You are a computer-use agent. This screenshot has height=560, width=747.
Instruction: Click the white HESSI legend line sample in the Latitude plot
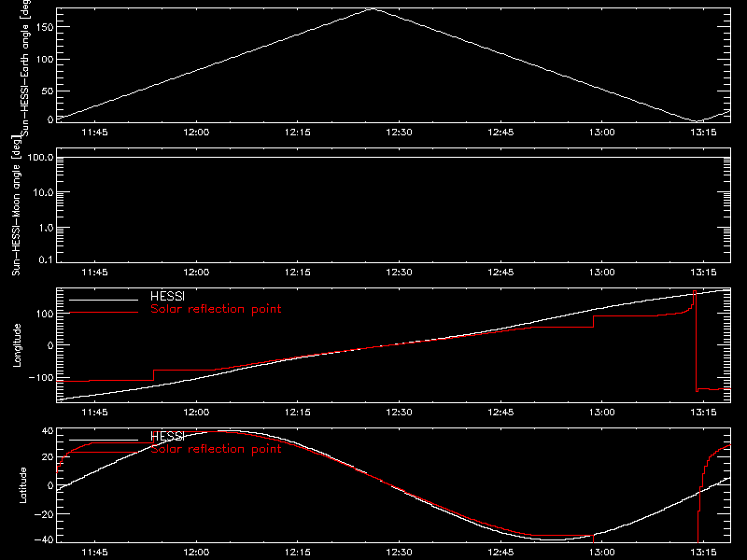click(x=104, y=440)
